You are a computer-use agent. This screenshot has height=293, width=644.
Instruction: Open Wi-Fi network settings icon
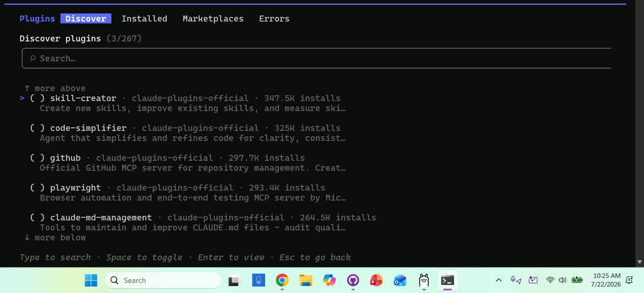coord(550,280)
